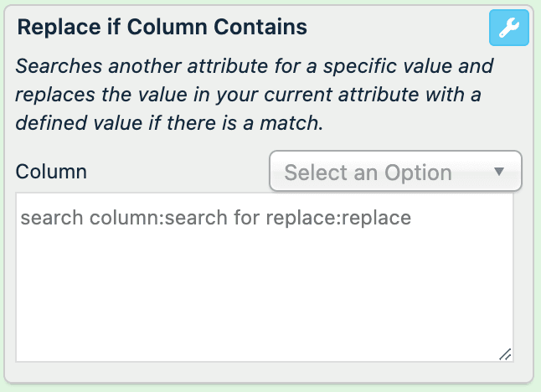Viewport: 541px width, 392px height.
Task: Focus the 'search column:search for replace:replace' placeholder
Action: point(215,219)
